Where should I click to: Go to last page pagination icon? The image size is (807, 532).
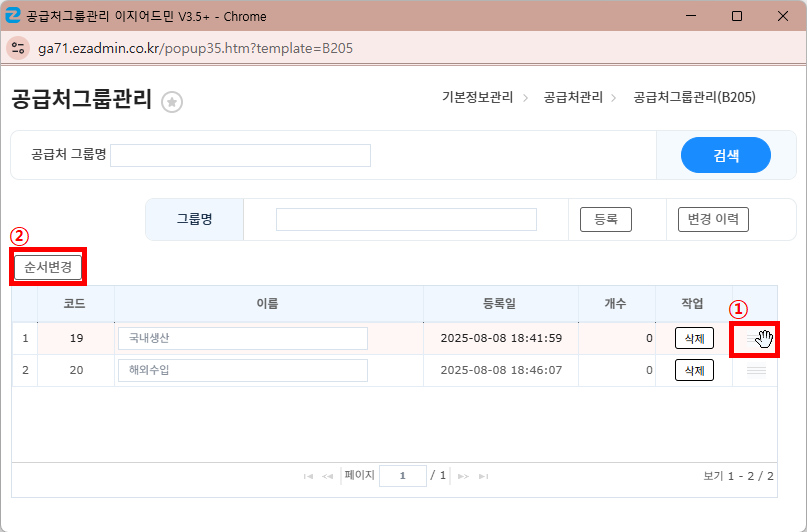pyautogui.click(x=483, y=476)
